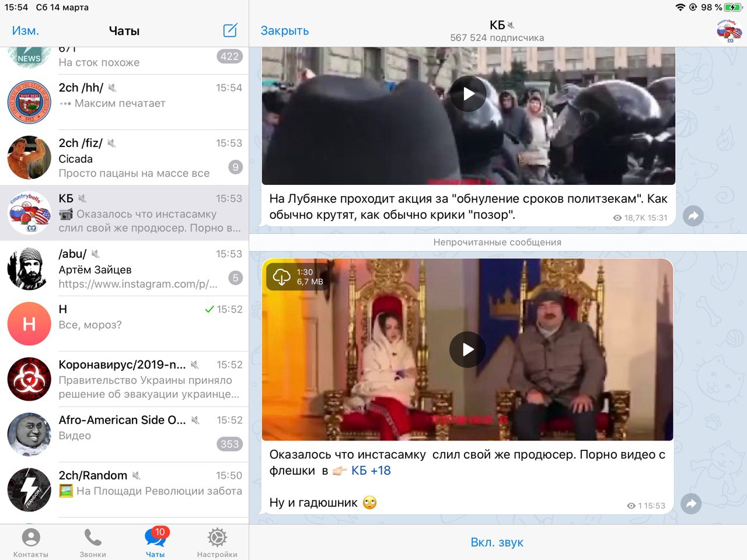Tap the Edit (Изм.) button
Screen dimensions: 747x560
click(25, 30)
